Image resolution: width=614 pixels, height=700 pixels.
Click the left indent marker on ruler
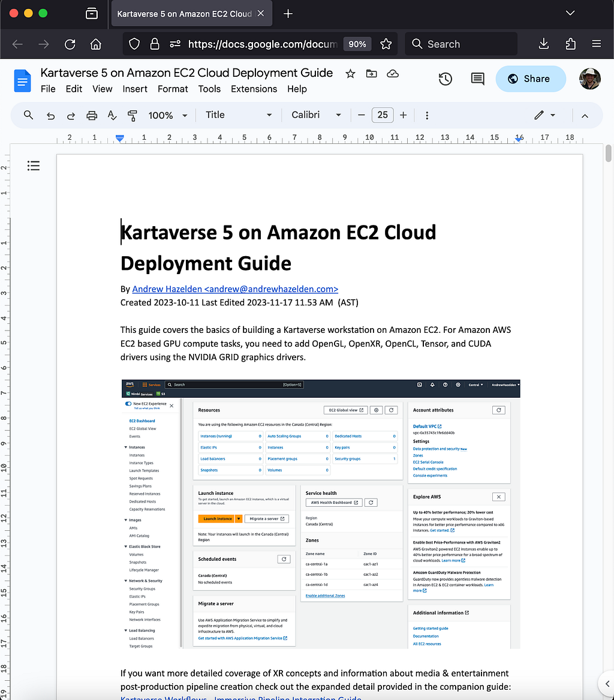coord(119,139)
